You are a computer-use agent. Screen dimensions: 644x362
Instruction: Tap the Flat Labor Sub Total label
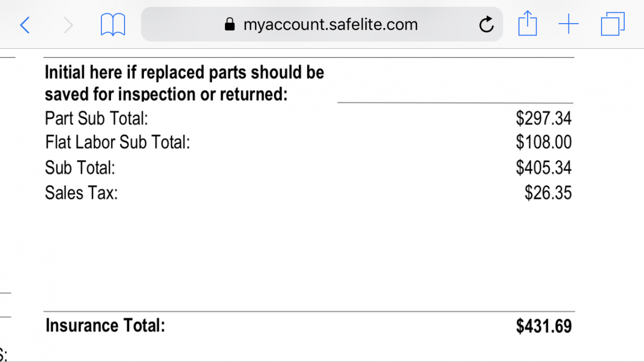point(118,143)
